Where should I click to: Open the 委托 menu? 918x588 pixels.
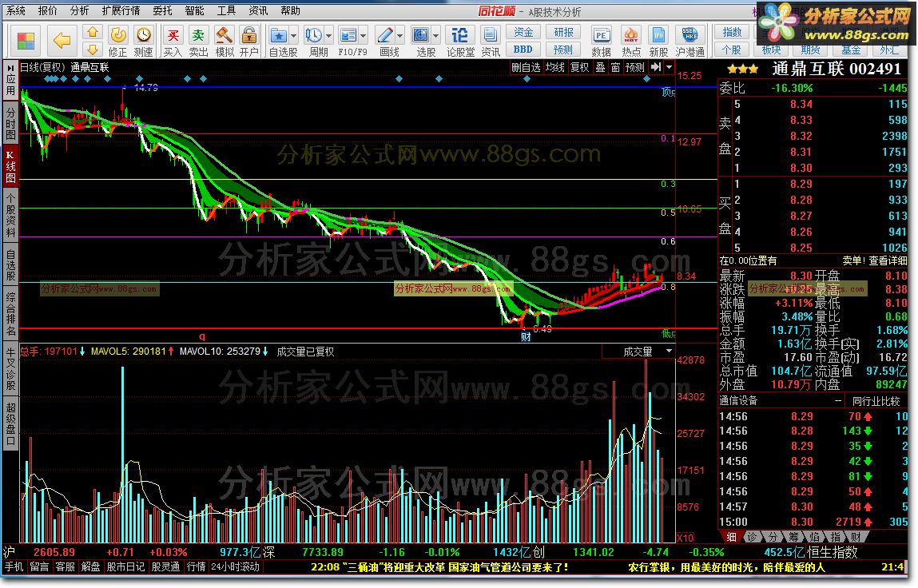click(x=163, y=10)
